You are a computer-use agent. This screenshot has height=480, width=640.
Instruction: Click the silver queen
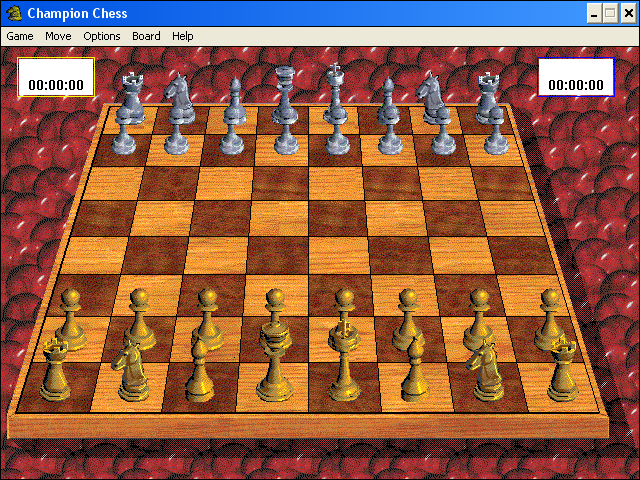284,95
